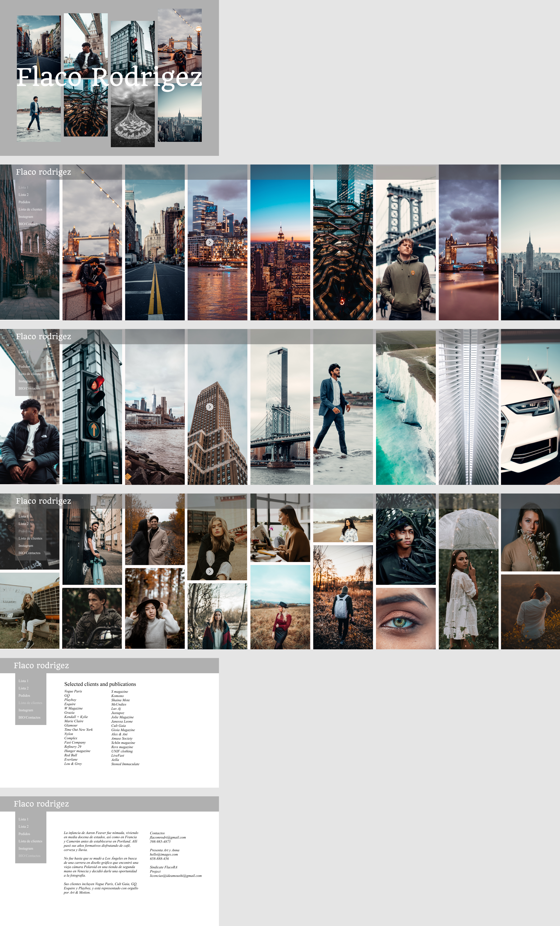The height and width of the screenshot is (926, 560).
Task: Click next arrow on the brown skyscraper photo
Action: 210,407
